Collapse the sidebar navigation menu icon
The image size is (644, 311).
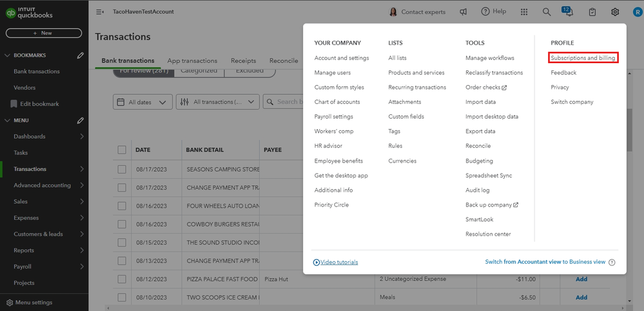click(x=100, y=12)
